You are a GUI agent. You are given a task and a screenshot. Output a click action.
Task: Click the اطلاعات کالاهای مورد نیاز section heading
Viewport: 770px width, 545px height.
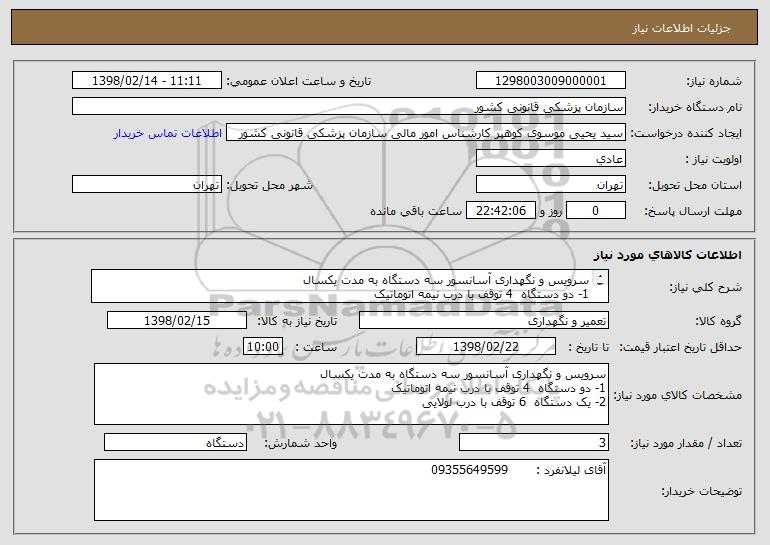point(667,255)
